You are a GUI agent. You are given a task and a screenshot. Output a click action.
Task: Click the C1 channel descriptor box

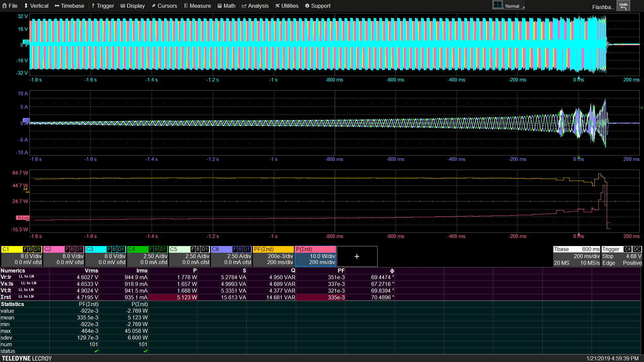(x=21, y=256)
